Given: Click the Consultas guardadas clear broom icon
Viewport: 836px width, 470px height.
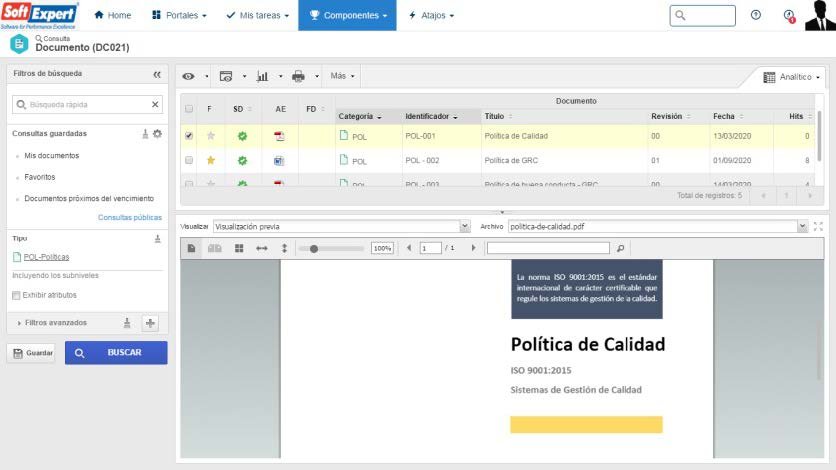Looking at the screenshot, I should [x=145, y=134].
